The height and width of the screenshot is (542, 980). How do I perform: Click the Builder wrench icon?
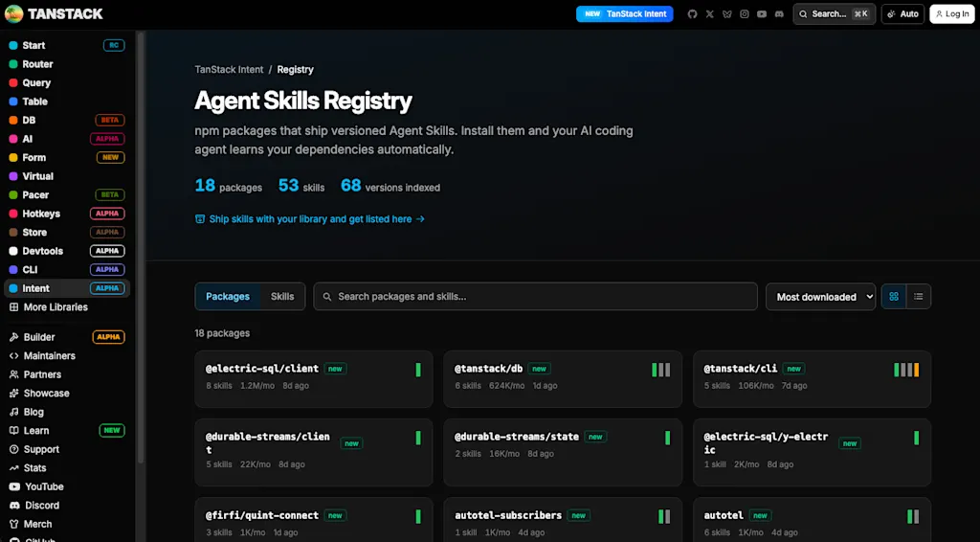click(13, 337)
